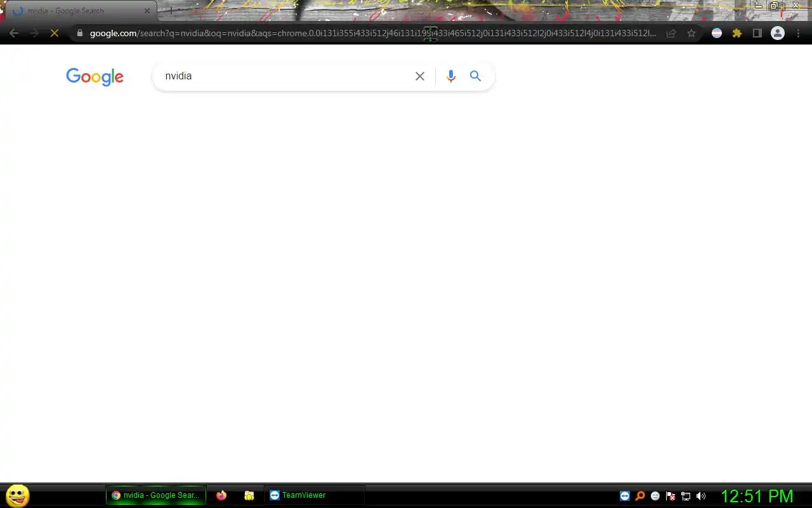Screen dimensions: 812x508
Task: Toggle the browser side panel
Action: pyautogui.click(x=757, y=33)
